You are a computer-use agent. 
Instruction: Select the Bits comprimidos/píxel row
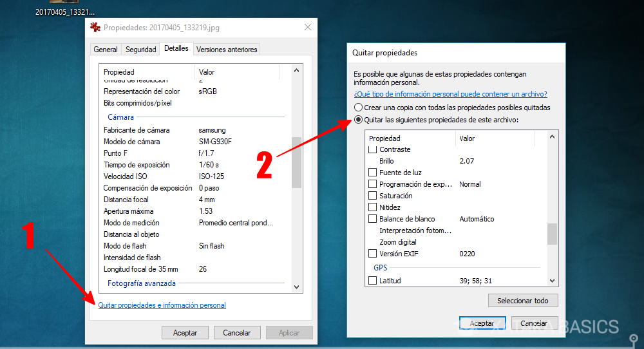click(x=195, y=103)
